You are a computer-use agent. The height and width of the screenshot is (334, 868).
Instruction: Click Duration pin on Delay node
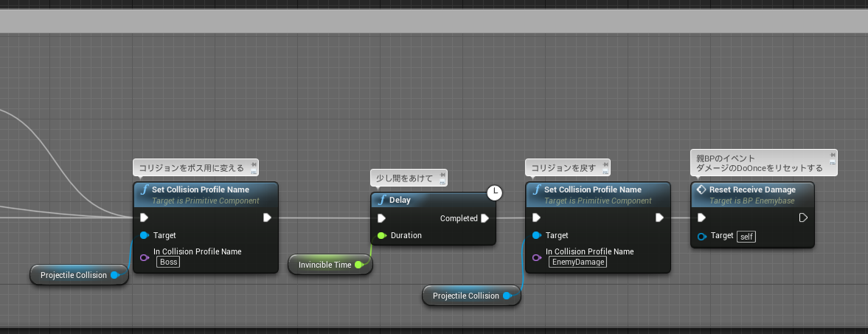click(x=381, y=235)
